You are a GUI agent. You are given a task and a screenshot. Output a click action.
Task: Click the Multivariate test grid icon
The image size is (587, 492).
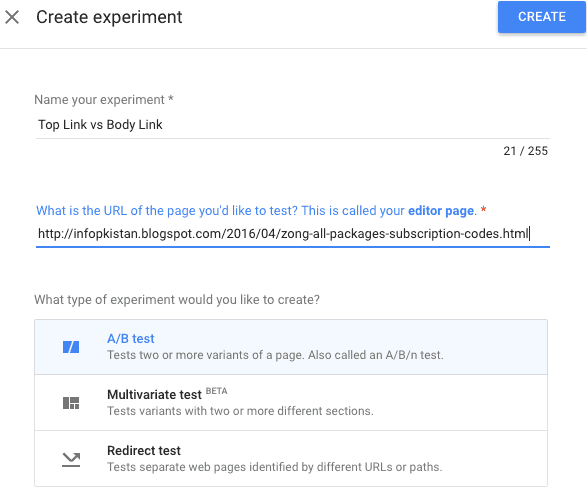[x=71, y=403]
